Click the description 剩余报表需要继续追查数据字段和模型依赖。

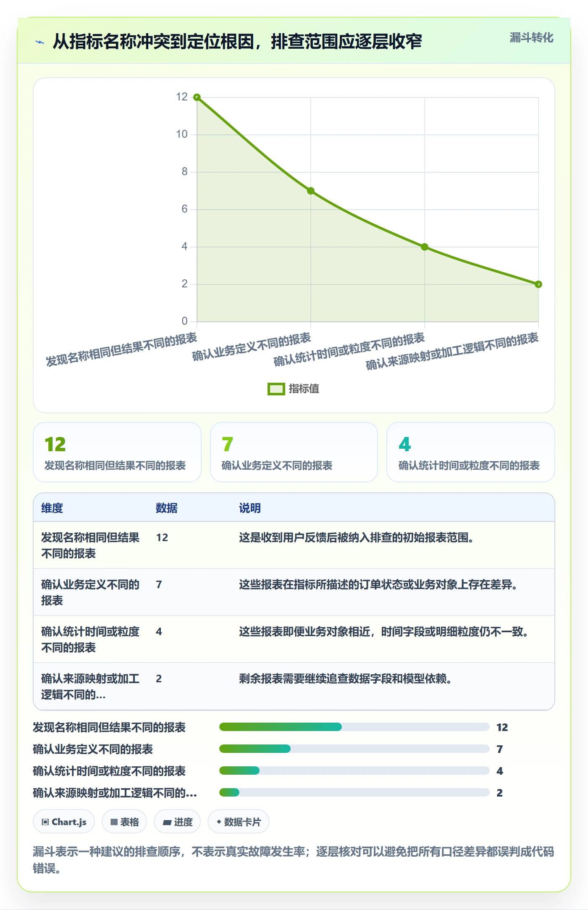point(346,679)
